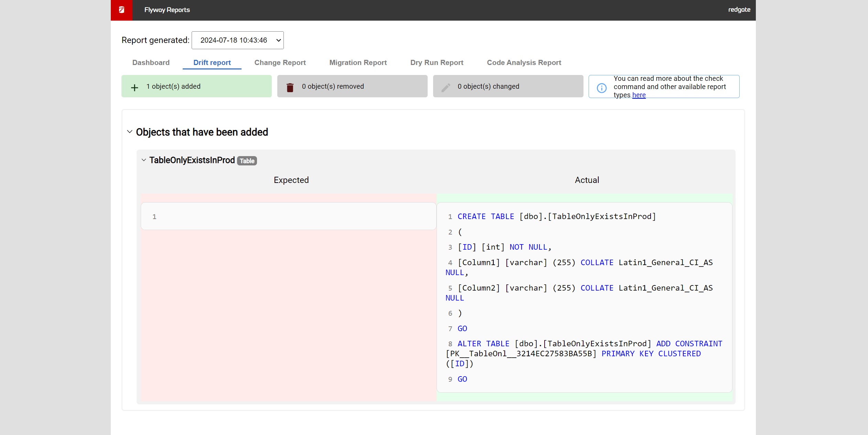The height and width of the screenshot is (435, 868).
Task: Open the Change Report tab
Action: click(280, 63)
